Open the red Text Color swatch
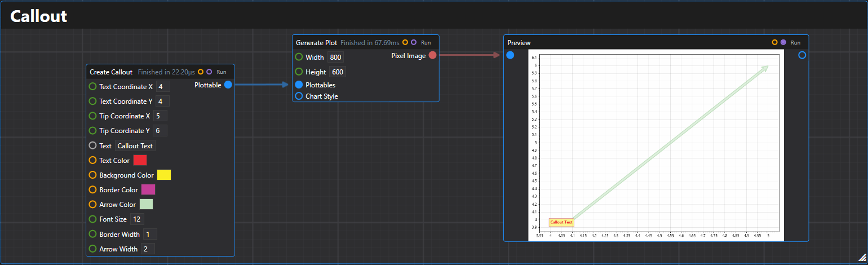 pyautogui.click(x=140, y=161)
